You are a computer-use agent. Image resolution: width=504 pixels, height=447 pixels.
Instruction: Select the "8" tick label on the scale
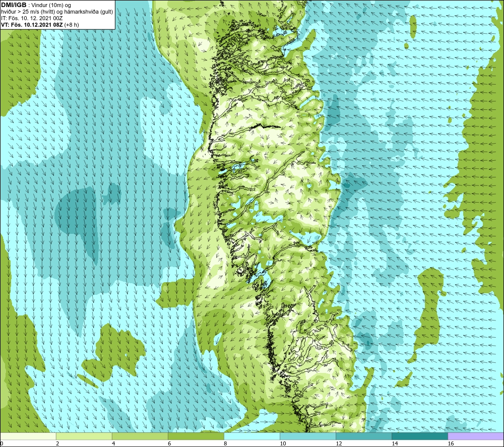pos(225,444)
